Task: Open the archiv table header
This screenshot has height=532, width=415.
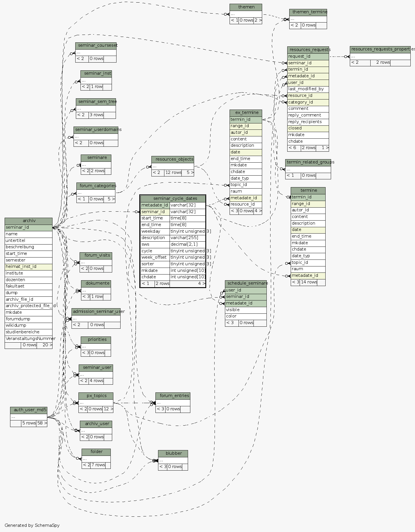Action: click(29, 221)
